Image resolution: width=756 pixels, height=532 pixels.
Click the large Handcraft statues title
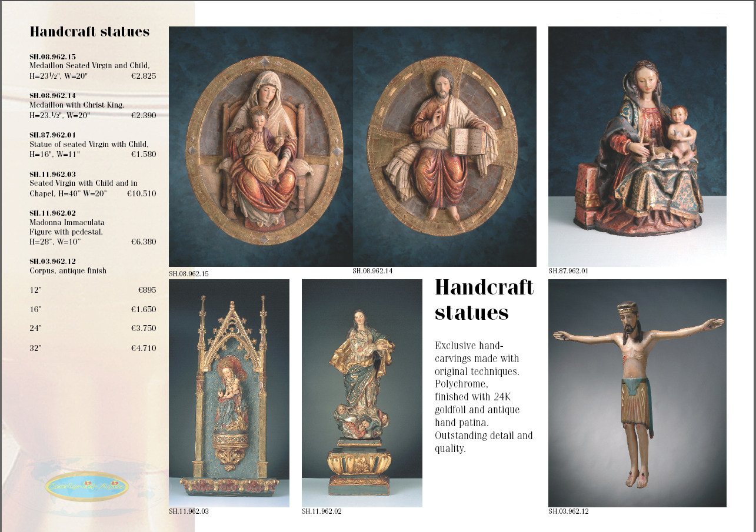point(484,299)
